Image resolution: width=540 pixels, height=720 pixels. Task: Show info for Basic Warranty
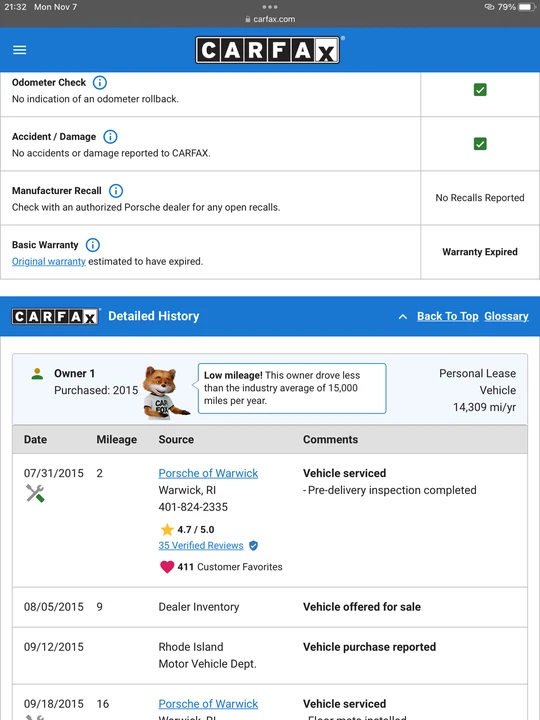coord(93,245)
